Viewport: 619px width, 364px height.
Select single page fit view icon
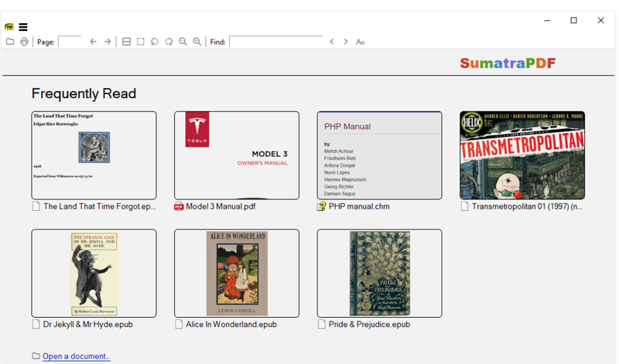(141, 42)
